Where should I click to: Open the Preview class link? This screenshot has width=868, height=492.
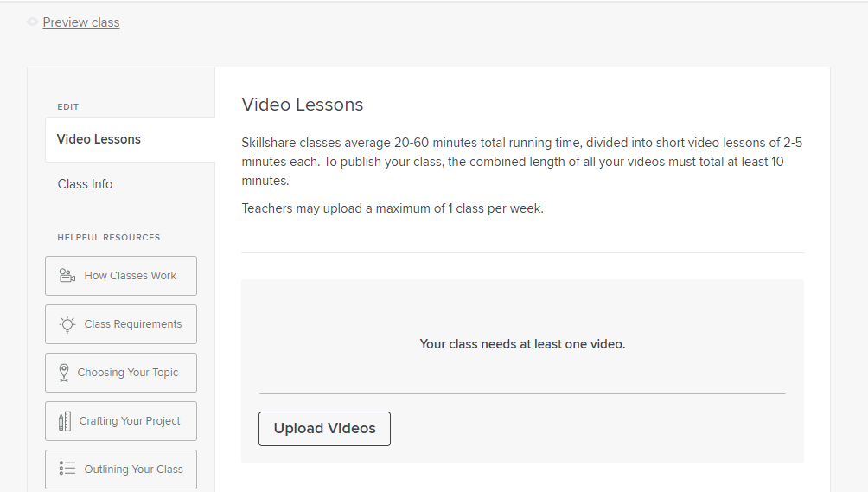[81, 22]
